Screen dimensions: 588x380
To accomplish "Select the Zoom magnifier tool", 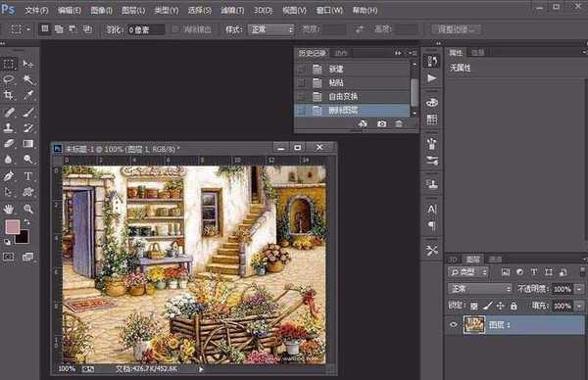I will pyautogui.click(x=28, y=209).
